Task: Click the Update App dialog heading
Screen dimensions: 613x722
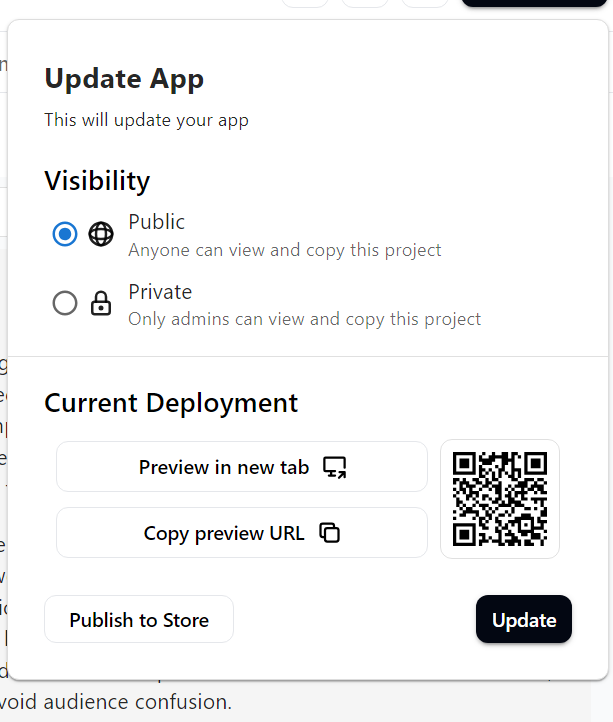Action: [x=124, y=79]
